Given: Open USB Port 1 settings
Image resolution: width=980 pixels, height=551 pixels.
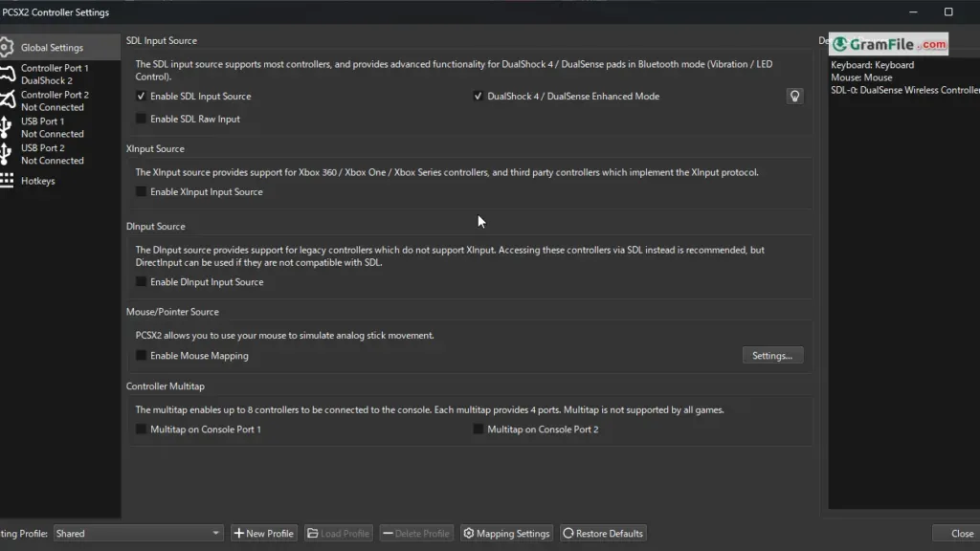Looking at the screenshot, I should pyautogui.click(x=60, y=127).
